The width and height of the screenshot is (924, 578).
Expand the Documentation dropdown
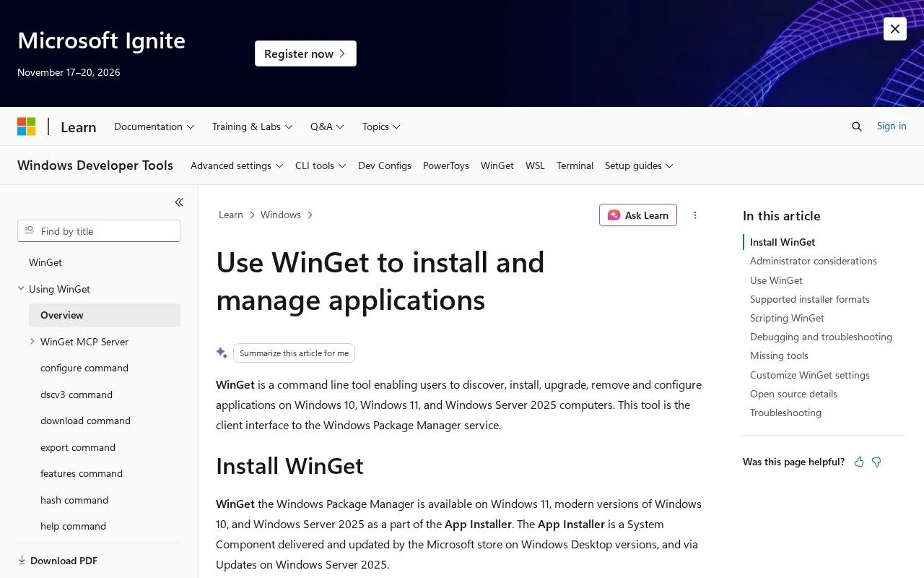(x=154, y=126)
